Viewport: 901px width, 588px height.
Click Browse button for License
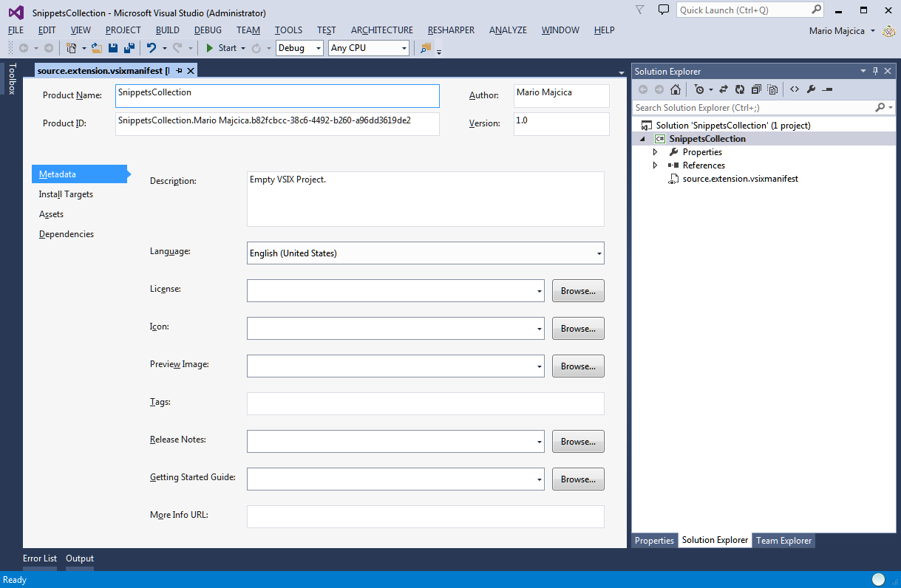tap(578, 291)
